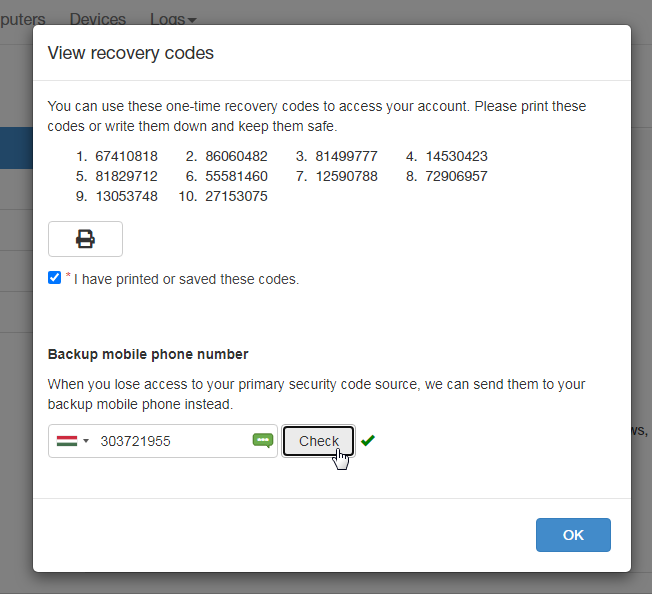Image resolution: width=652 pixels, height=594 pixels.
Task: Click the green validation check mark
Action: click(x=368, y=440)
